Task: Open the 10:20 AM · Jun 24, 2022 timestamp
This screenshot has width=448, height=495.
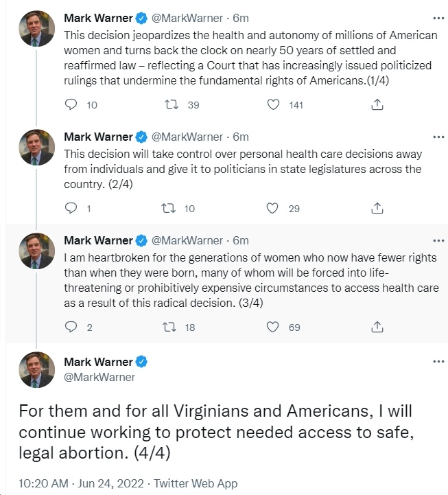Action: 81,483
